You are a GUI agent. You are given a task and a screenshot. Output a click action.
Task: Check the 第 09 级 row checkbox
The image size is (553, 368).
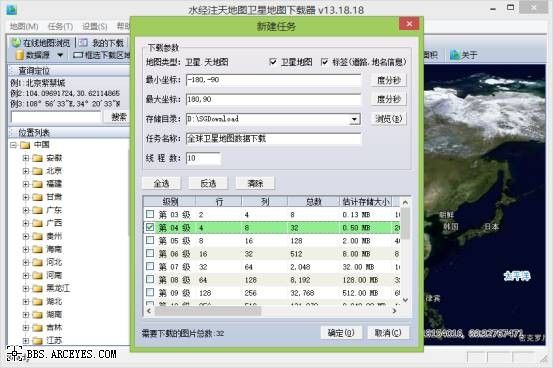click(150, 292)
